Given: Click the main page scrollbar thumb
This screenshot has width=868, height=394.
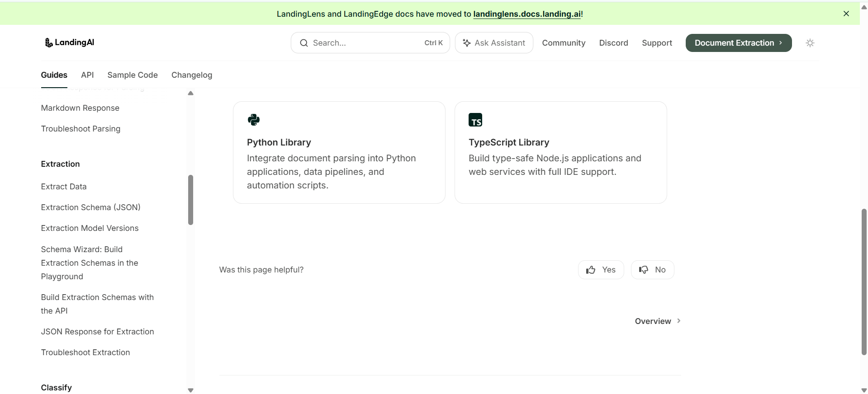Looking at the screenshot, I should [x=864, y=282].
